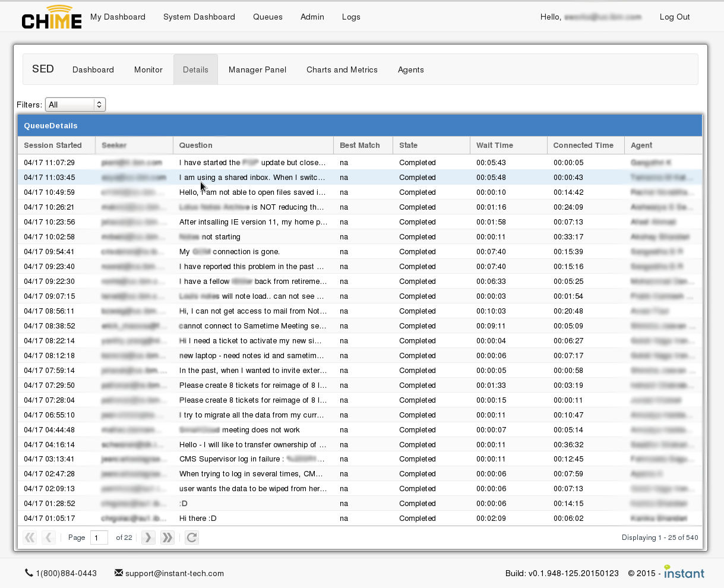
Task: Click question 'user wants the data to be wiped'
Action: (253, 489)
